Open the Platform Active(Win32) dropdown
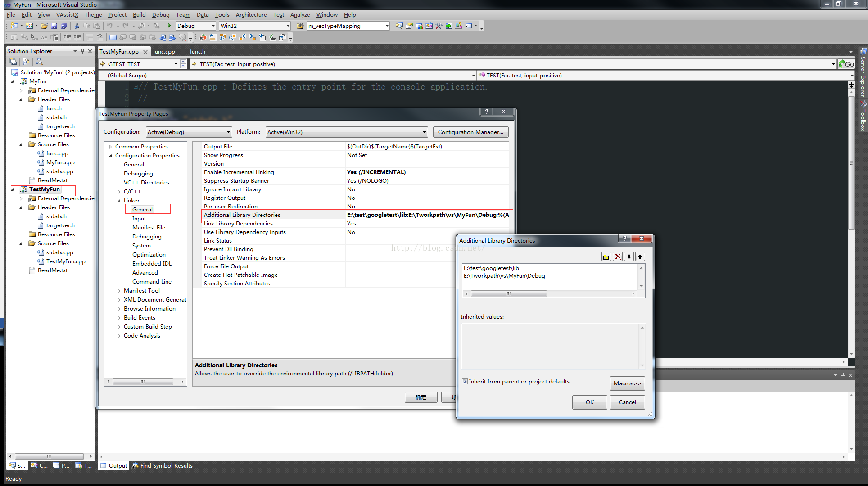Viewport: 868px width, 486px height. [347, 132]
